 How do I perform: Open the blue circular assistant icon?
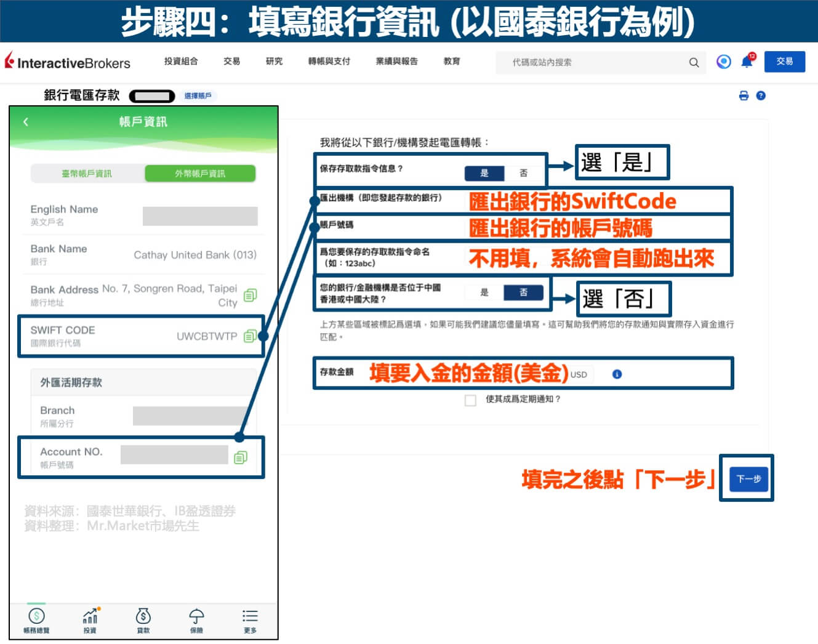(724, 62)
